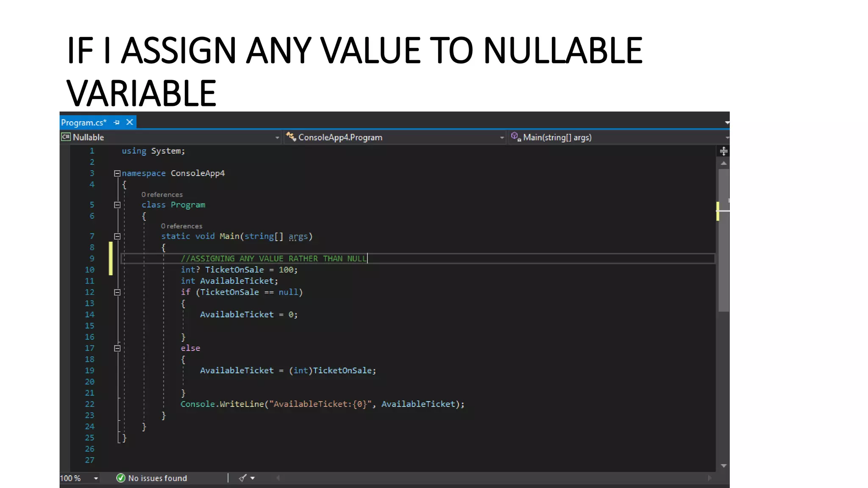This screenshot has height=488, width=868.
Task: Open the Nullable project dropdown
Action: (x=277, y=137)
